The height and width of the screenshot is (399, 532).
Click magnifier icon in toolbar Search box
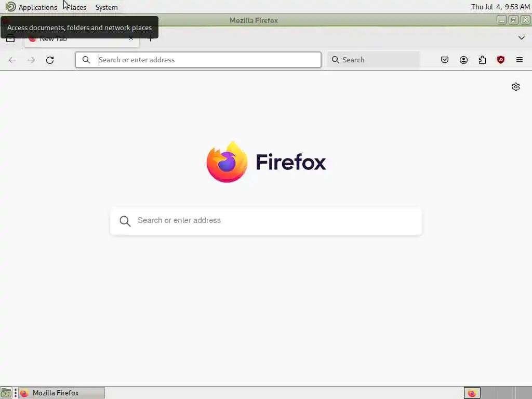335,60
